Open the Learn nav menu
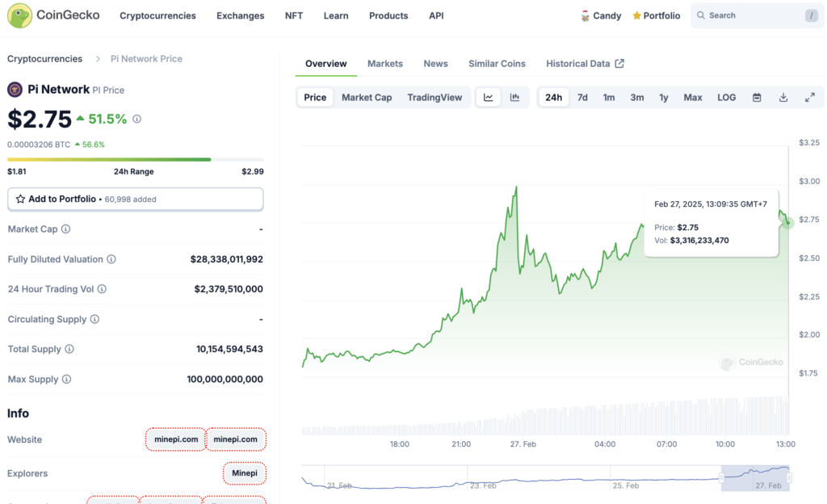The width and height of the screenshot is (827, 504). tap(336, 16)
